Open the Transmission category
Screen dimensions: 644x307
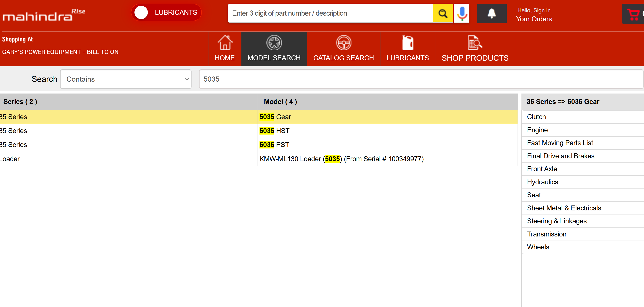pos(583,234)
